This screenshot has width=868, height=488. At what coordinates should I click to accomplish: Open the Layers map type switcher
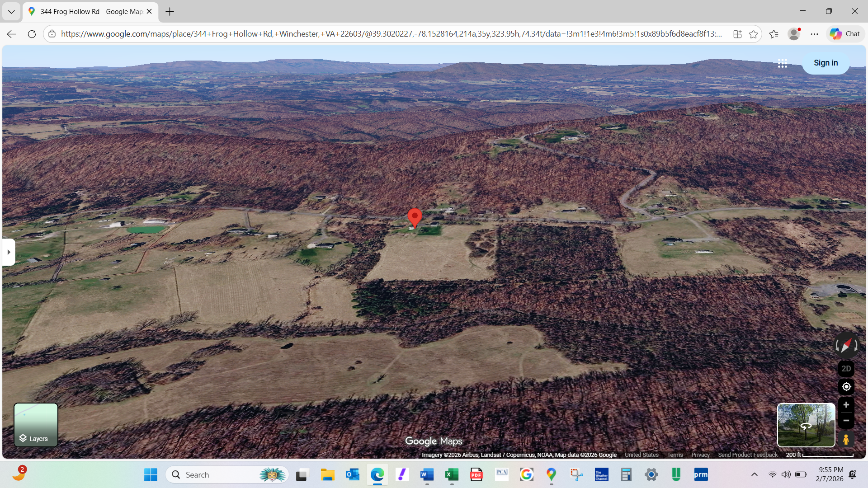[x=36, y=425]
